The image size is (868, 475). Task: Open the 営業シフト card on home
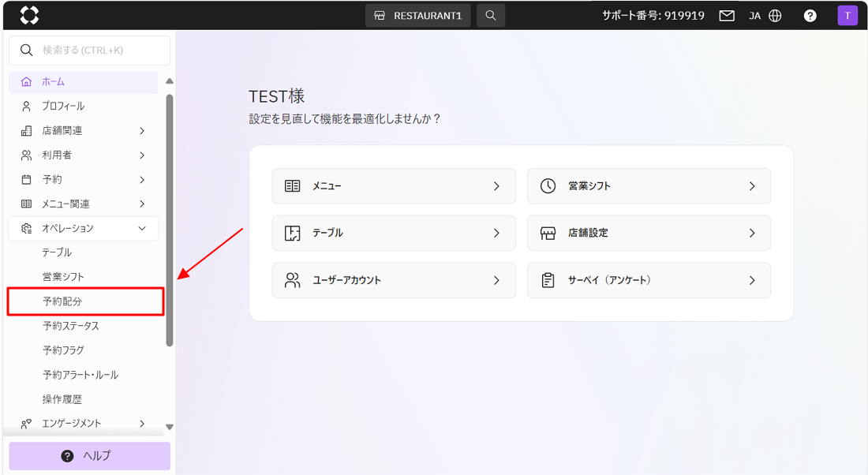[x=649, y=186]
